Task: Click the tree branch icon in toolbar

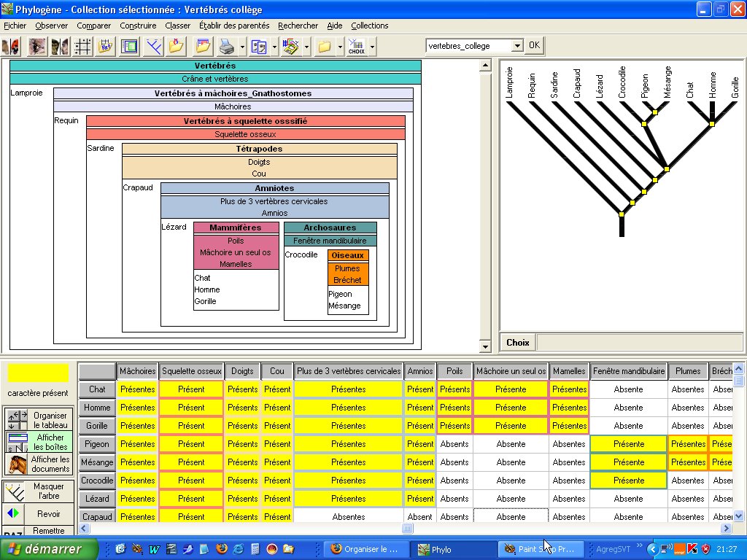Action: [x=153, y=47]
